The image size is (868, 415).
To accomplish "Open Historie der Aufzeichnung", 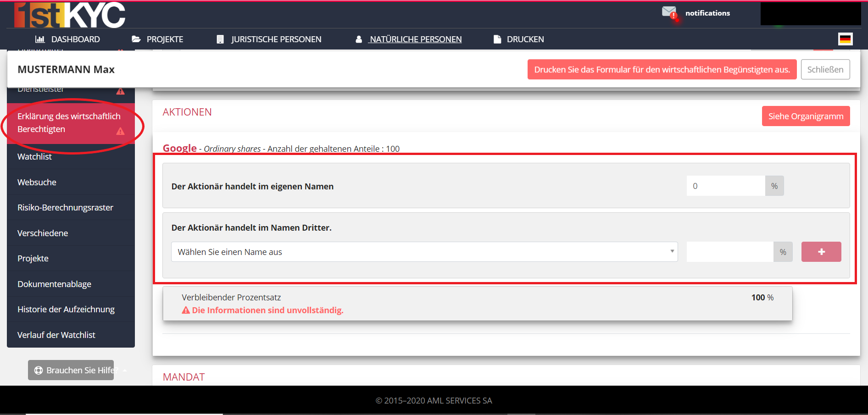I will point(71,309).
